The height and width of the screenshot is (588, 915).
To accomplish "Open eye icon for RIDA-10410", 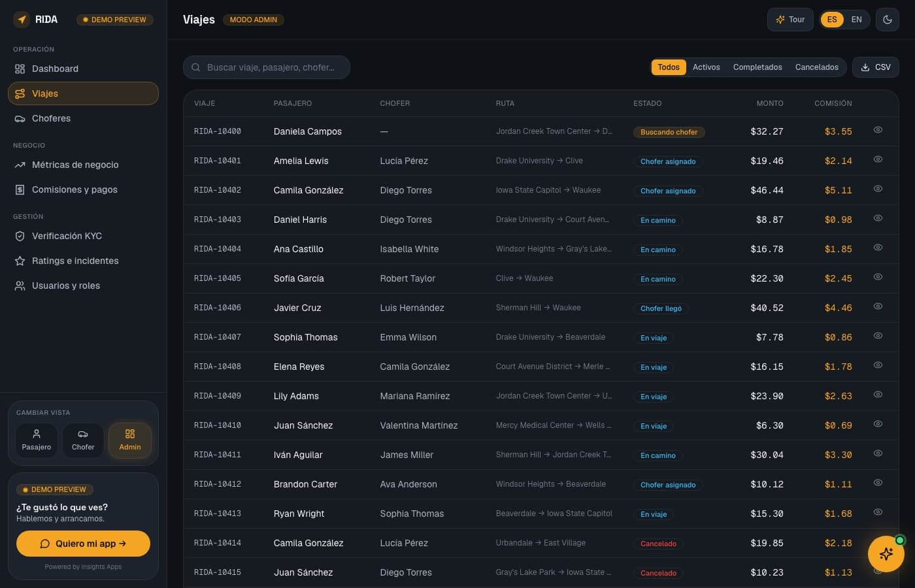I will [x=878, y=424].
